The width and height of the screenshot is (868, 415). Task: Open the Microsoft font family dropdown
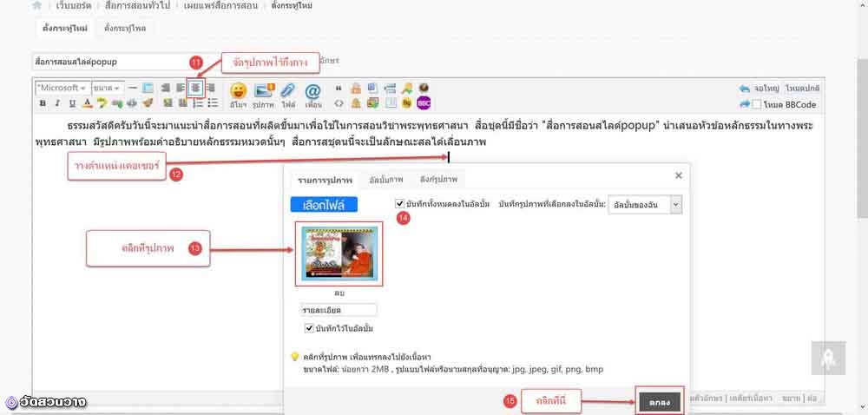(x=62, y=88)
